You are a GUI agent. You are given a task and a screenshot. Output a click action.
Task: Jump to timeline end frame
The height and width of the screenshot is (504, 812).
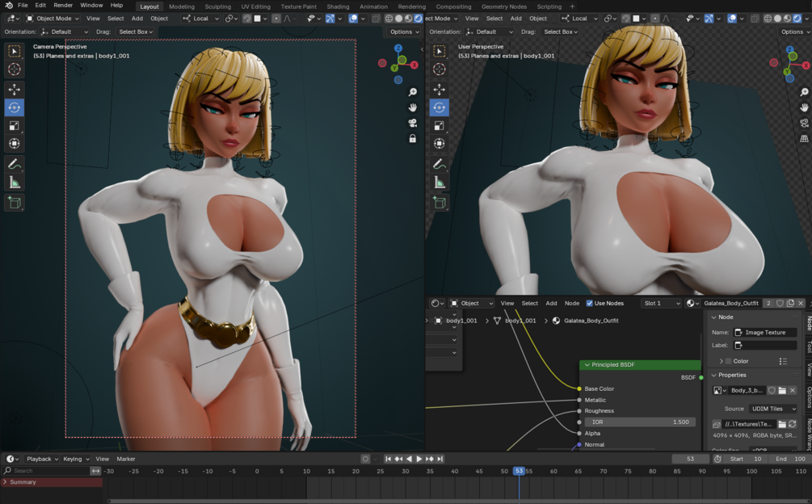tap(440, 459)
